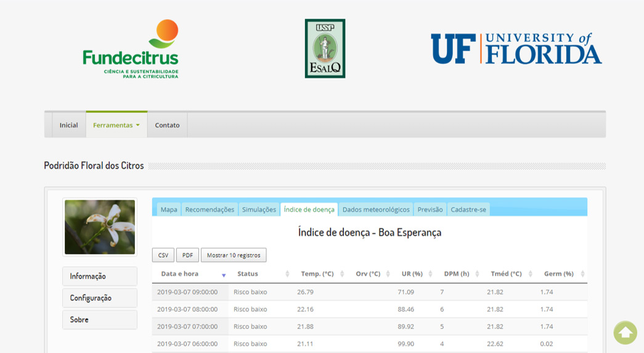Image resolution: width=644 pixels, height=353 pixels.
Task: Click Risco baixo status in 09:00:00 row
Action: pos(250,292)
